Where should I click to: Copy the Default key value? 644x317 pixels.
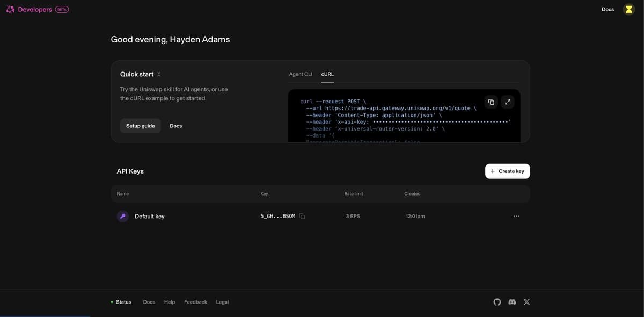(x=301, y=215)
